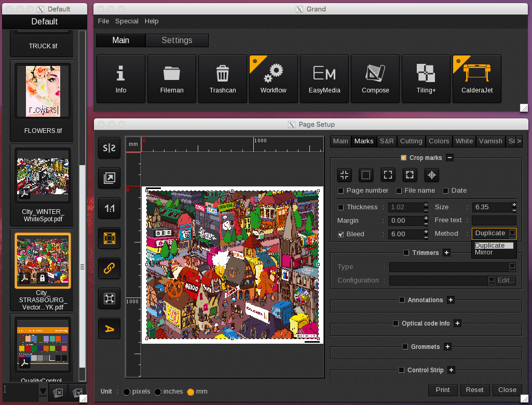The width and height of the screenshot is (532, 405).
Task: Open the Trashcan module
Action: click(x=223, y=79)
